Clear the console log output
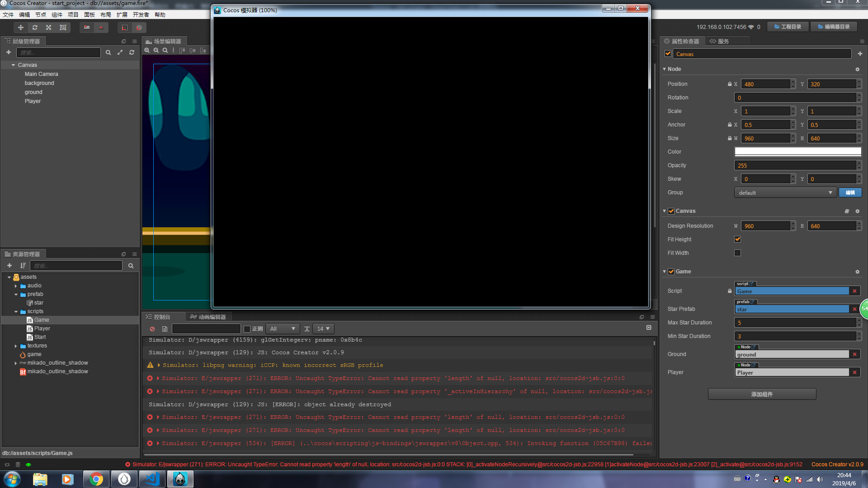Viewport: 868px width, 488px height. click(152, 329)
